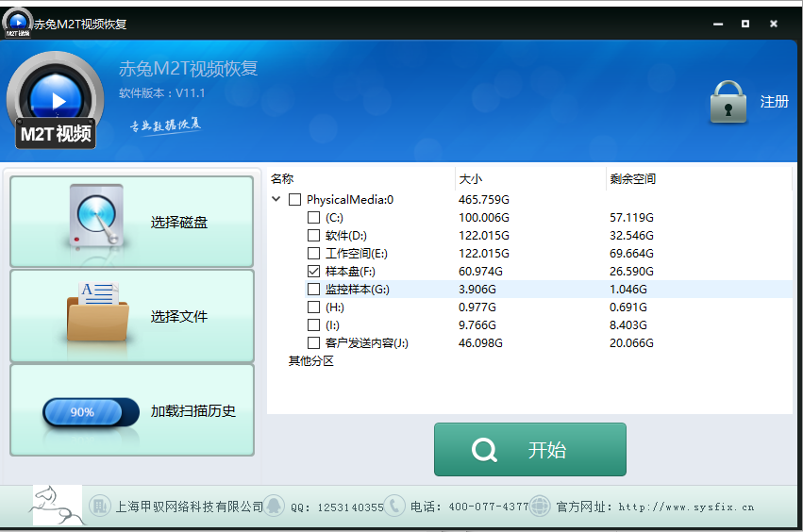Click the 46.098G size value
803x532 pixels.
tap(480, 343)
